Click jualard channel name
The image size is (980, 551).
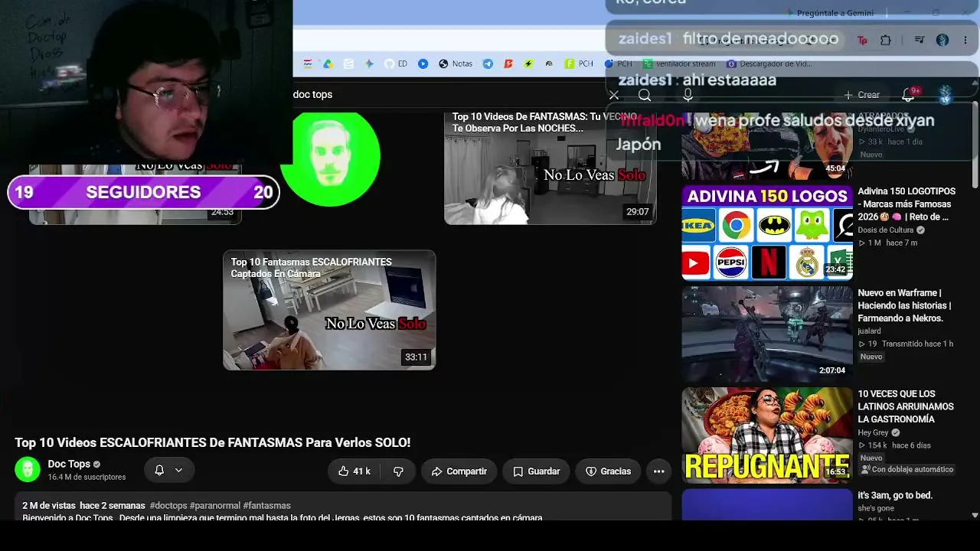[869, 331]
